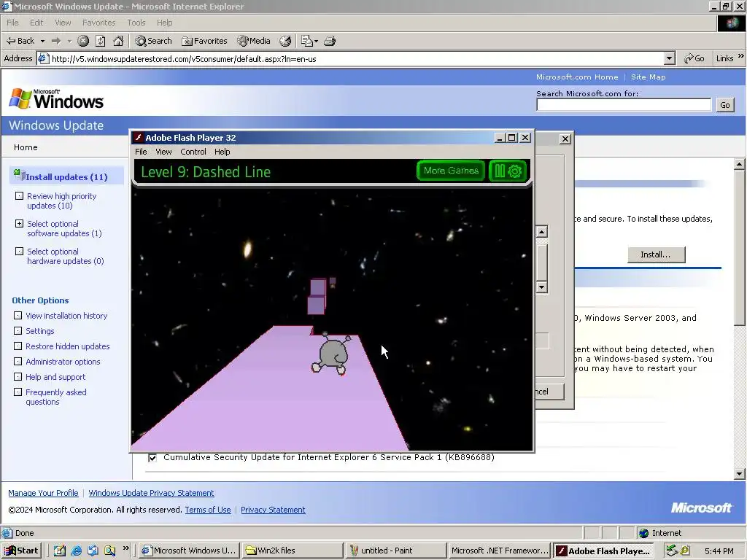Expand Select optional software updates plus box
Image resolution: width=747 pixels, height=560 pixels.
click(x=19, y=223)
